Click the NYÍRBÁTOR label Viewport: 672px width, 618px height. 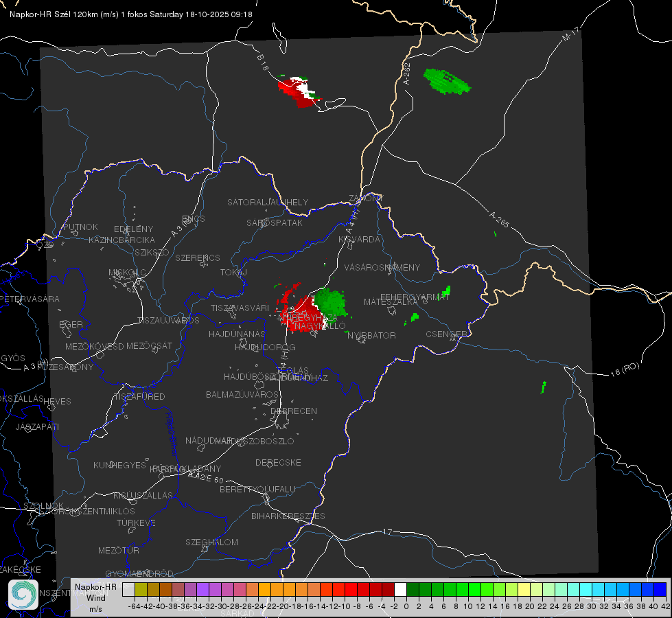371,335
